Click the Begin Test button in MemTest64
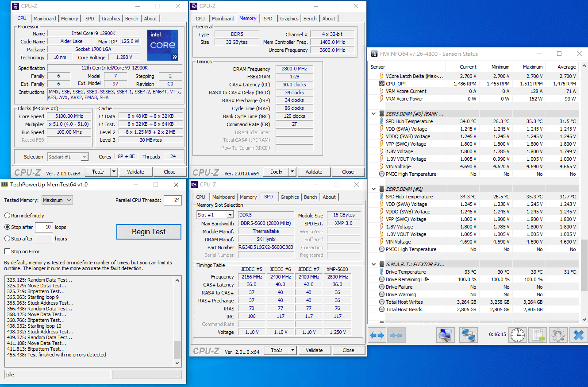This screenshot has width=588, height=387. (x=149, y=232)
